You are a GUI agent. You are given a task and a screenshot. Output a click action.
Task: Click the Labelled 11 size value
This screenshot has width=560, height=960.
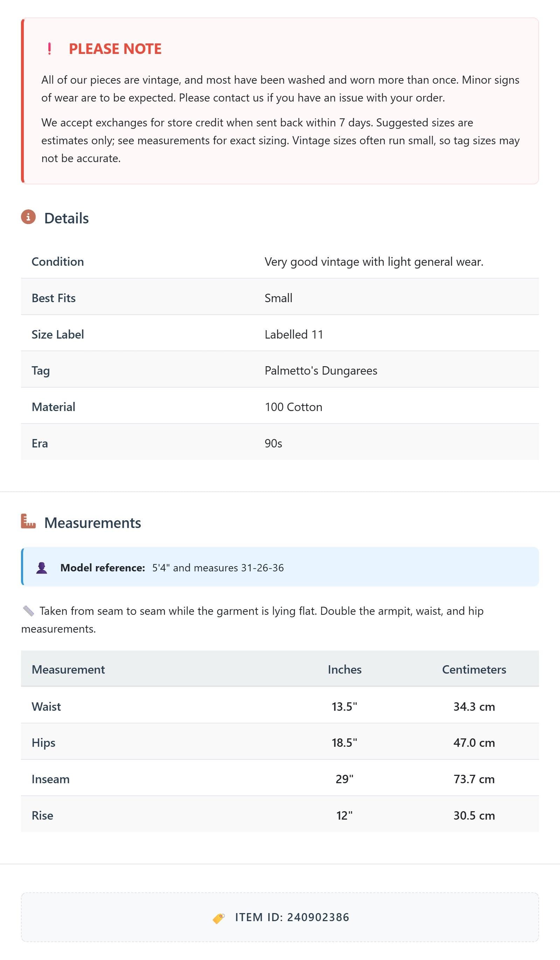[x=294, y=334]
